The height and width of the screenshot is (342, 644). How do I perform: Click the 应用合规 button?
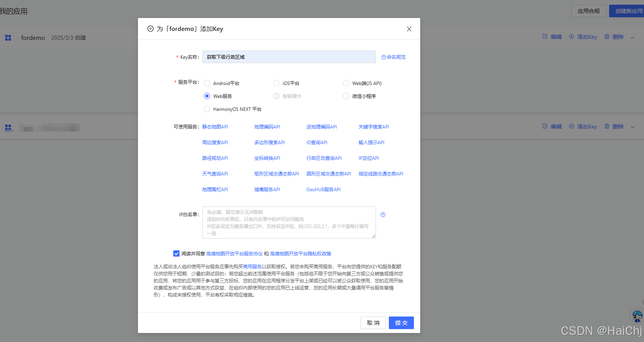tap(589, 11)
